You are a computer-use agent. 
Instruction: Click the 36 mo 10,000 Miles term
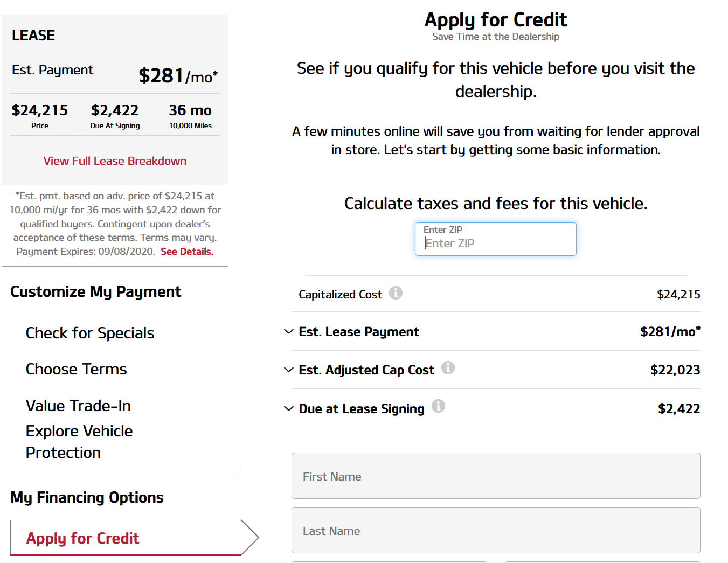(190, 115)
